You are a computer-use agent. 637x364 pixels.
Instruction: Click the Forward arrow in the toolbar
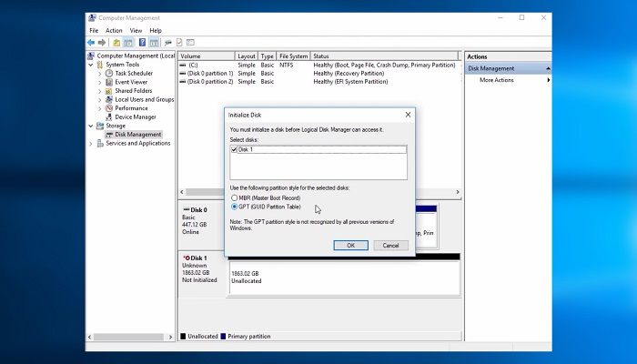tap(102, 42)
